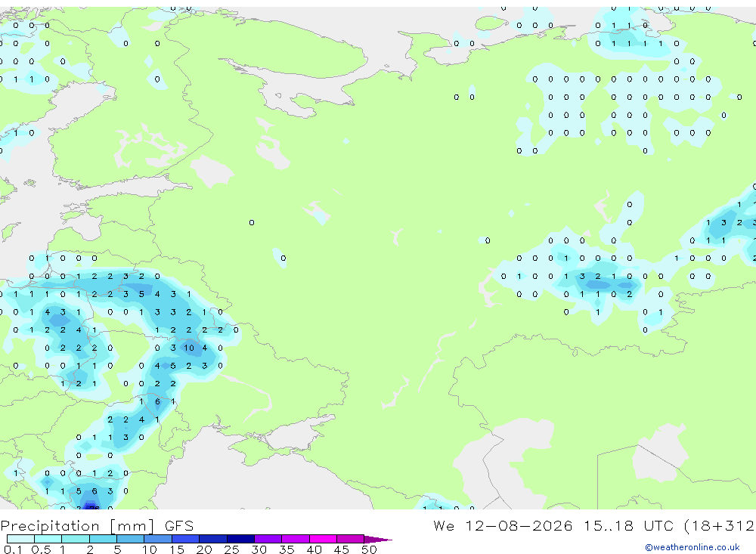Click the '10' precipitation value on the map

click(x=188, y=348)
